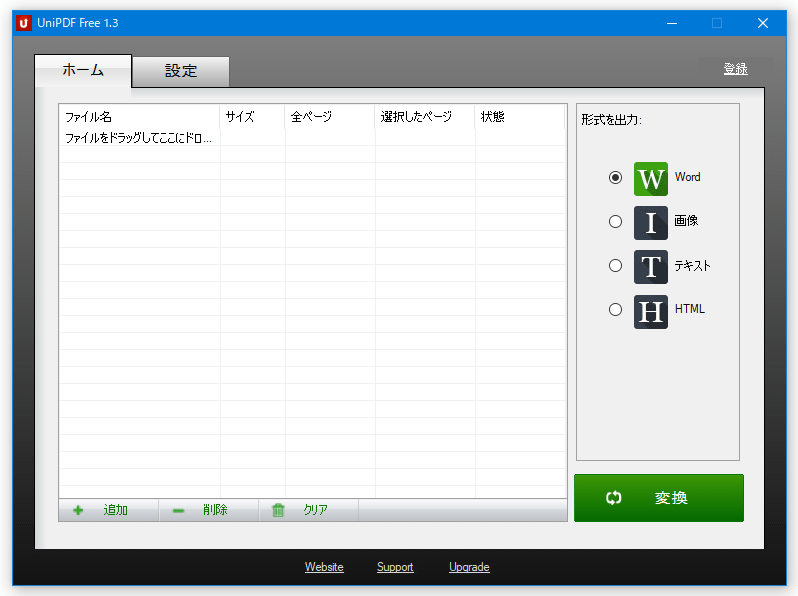Select the HTML output radio button
Screen dimensions: 798x596
coord(615,309)
